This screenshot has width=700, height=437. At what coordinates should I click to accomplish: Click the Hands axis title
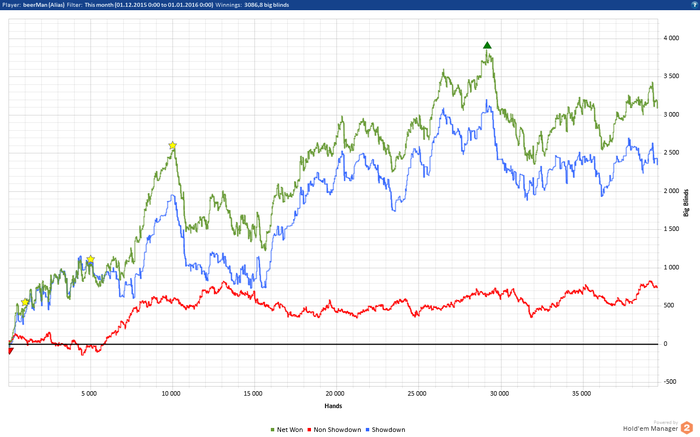333,406
